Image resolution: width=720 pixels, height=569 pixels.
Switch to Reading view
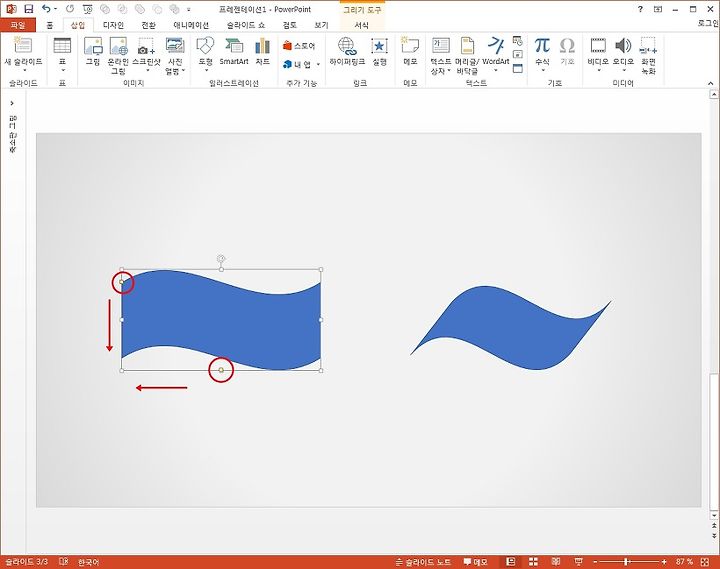(x=556, y=562)
